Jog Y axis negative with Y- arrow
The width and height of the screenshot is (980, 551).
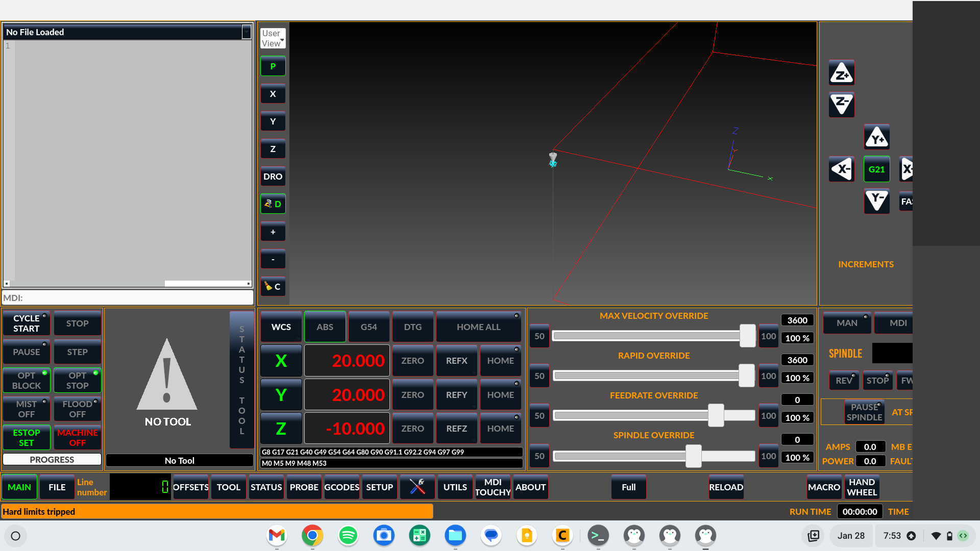876,201
